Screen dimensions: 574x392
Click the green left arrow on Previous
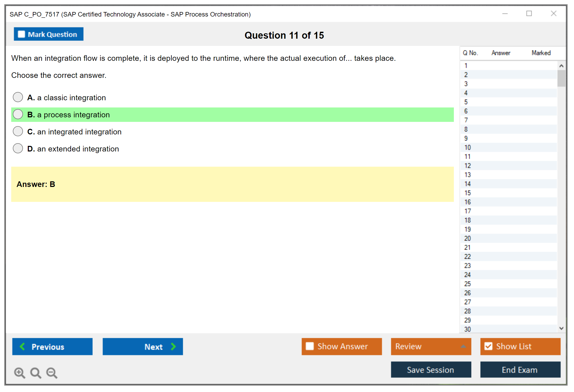tap(22, 346)
